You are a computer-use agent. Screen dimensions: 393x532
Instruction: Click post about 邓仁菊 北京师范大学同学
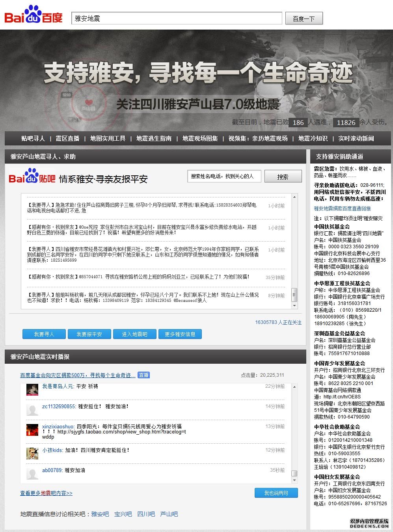tap(143, 255)
